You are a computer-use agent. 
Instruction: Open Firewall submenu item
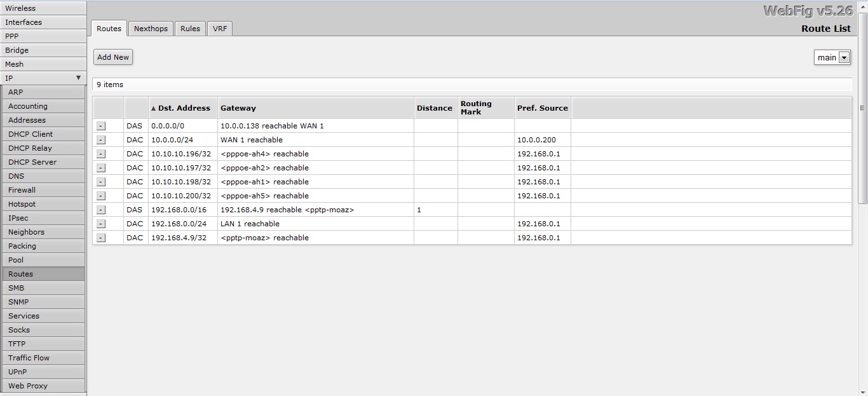click(43, 190)
